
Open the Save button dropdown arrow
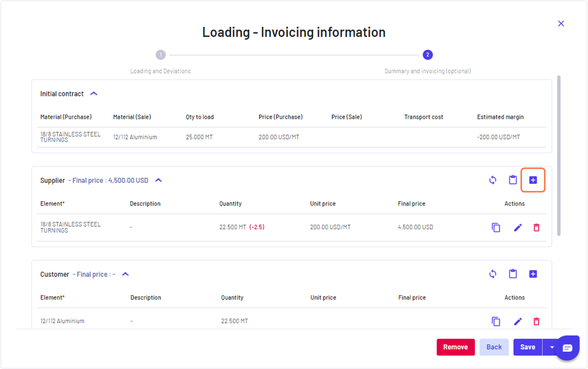click(552, 347)
